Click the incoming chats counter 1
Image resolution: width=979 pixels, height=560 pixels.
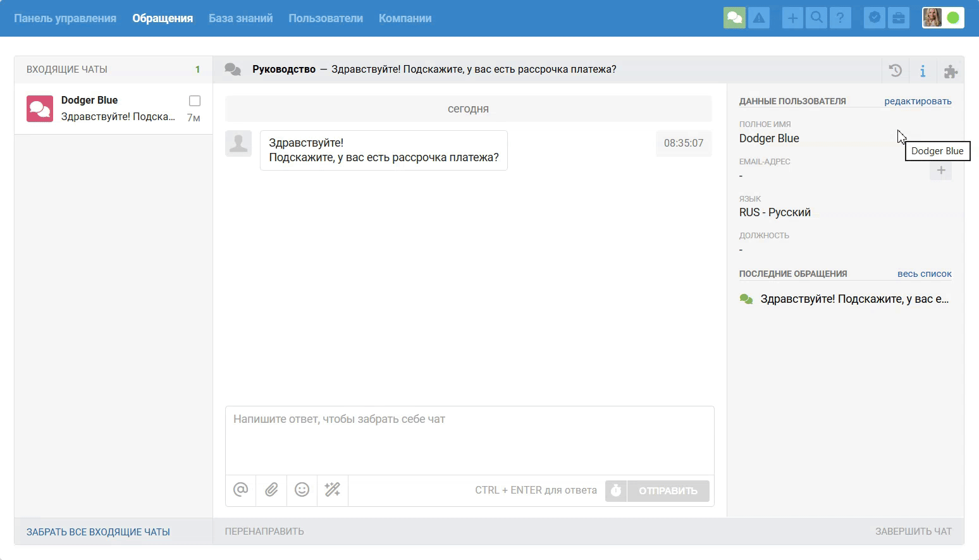pos(197,70)
